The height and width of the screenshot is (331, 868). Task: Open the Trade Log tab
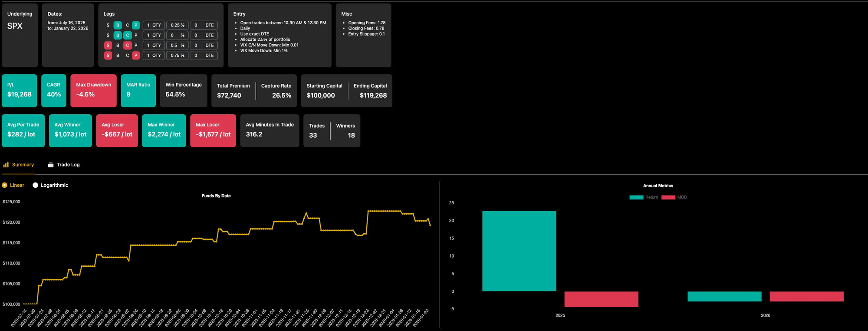(x=68, y=165)
